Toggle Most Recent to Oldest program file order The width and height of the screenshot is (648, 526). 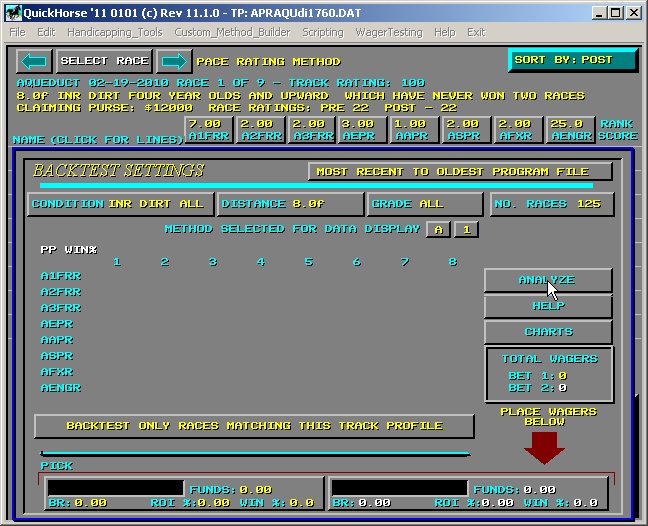pyautogui.click(x=460, y=171)
